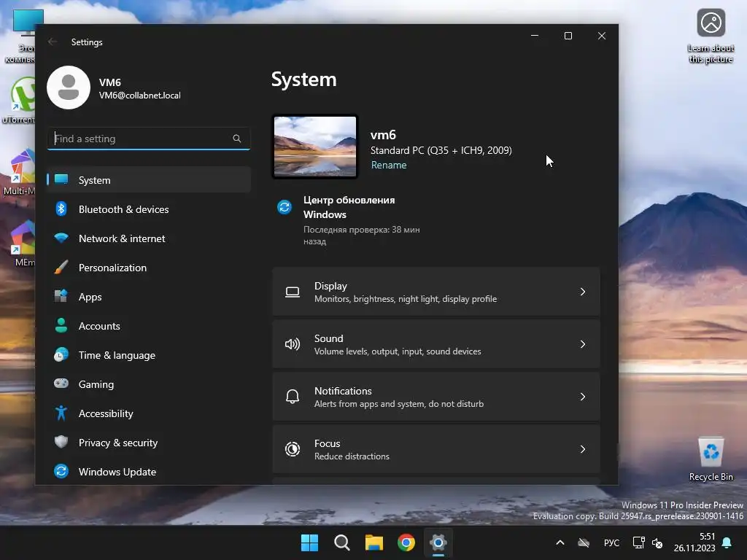Open Accounts label in the sidebar
This screenshot has width=747, height=560.
pos(99,326)
